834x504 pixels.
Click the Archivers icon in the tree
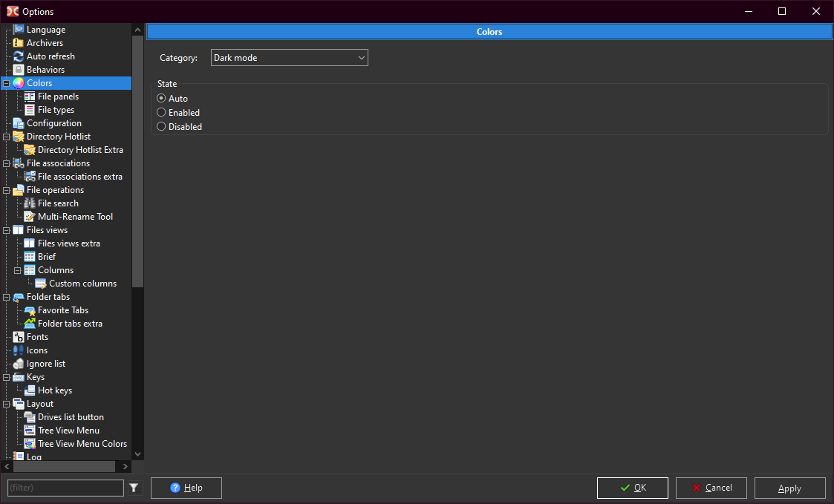pos(19,43)
